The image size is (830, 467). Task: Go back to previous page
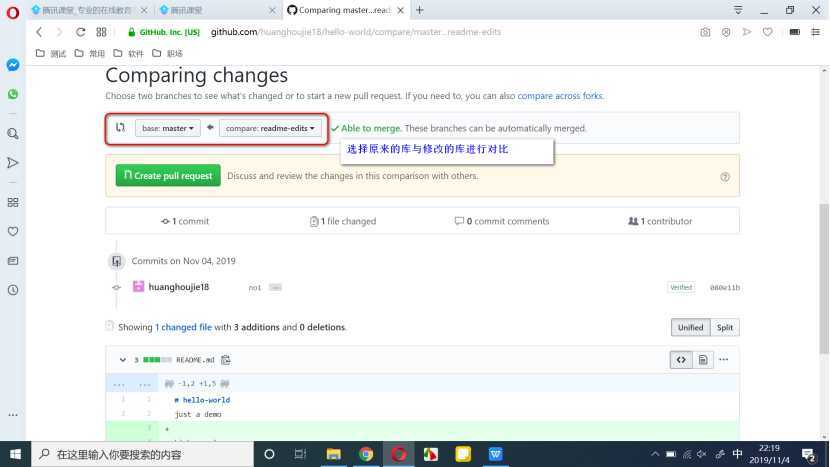39,32
